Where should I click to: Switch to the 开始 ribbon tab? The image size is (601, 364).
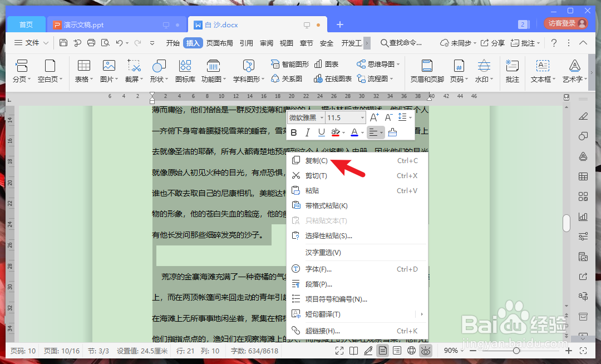(173, 43)
